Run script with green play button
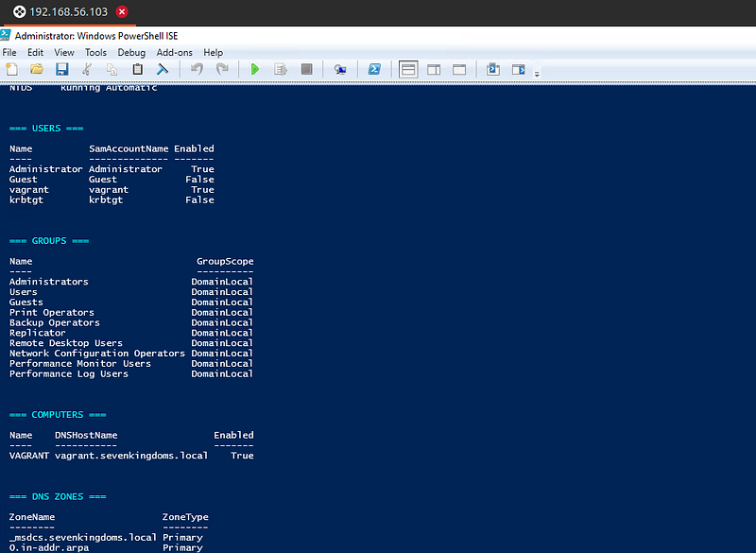Viewport: 756px width, 553px height. click(x=255, y=69)
